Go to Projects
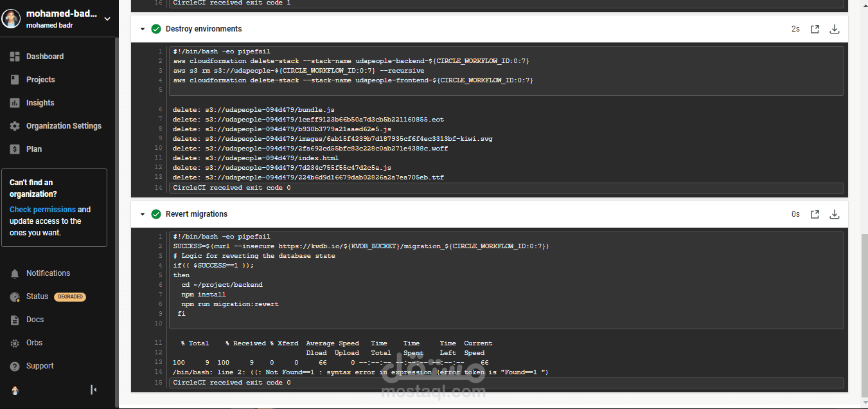Viewport: 868px width, 409px height. click(x=40, y=80)
